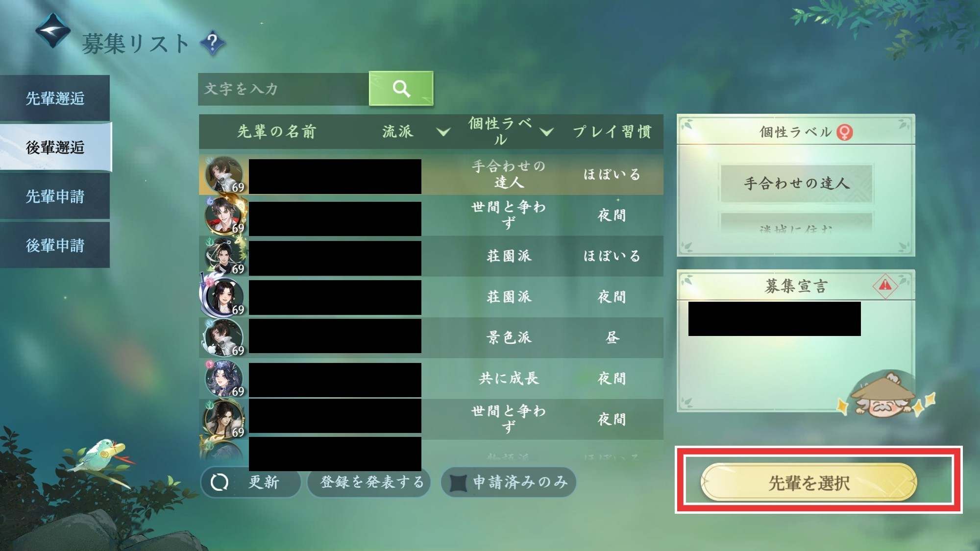Click the back arrow diamond icon
This screenshot has height=551, width=980.
pos(53,30)
